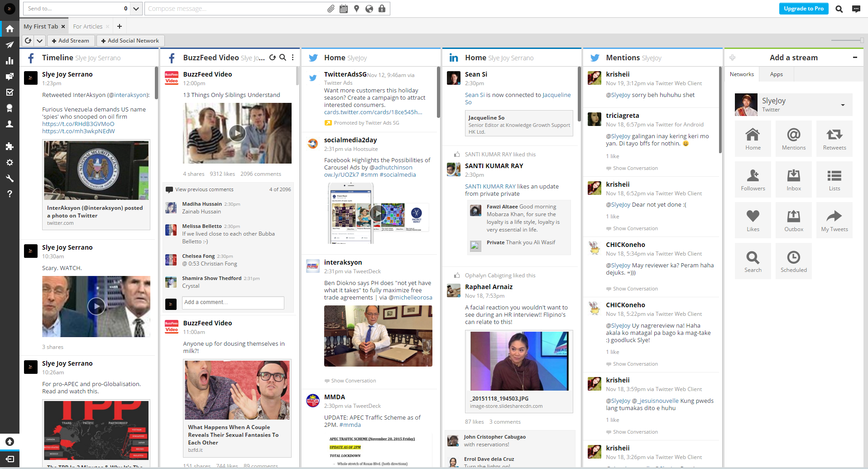
Task: Show Conversation under triciagreta mention
Action: click(x=635, y=168)
